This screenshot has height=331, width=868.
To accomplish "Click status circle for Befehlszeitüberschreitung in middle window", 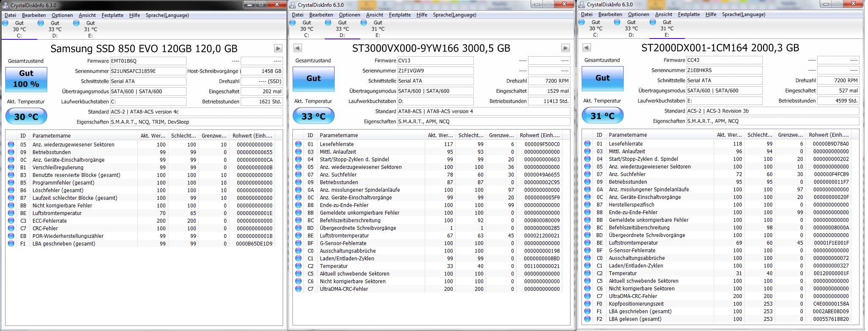I will pos(298,220).
